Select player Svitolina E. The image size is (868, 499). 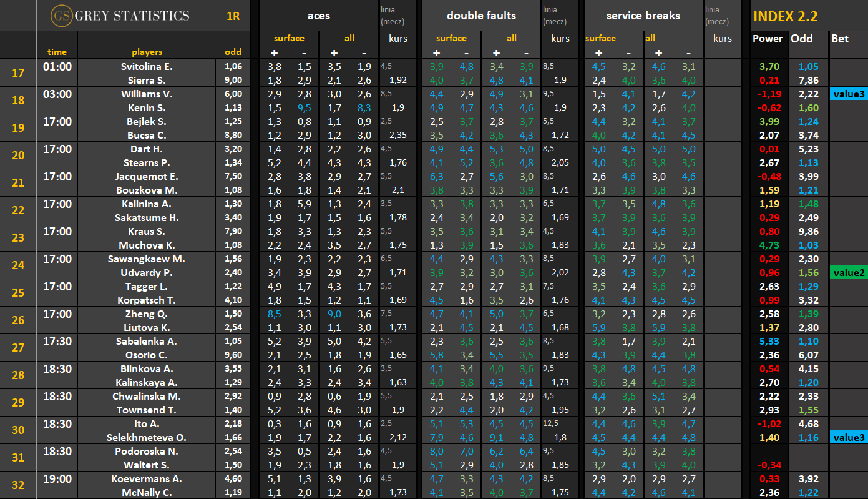coord(147,66)
